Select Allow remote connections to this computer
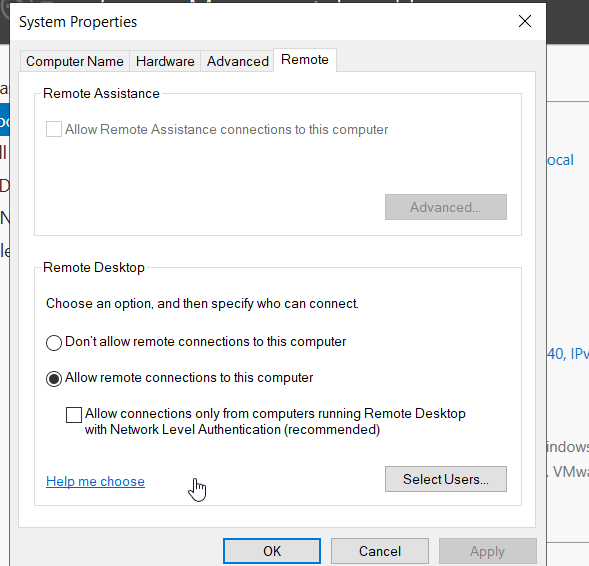Image resolution: width=589 pixels, height=566 pixels. click(x=54, y=379)
